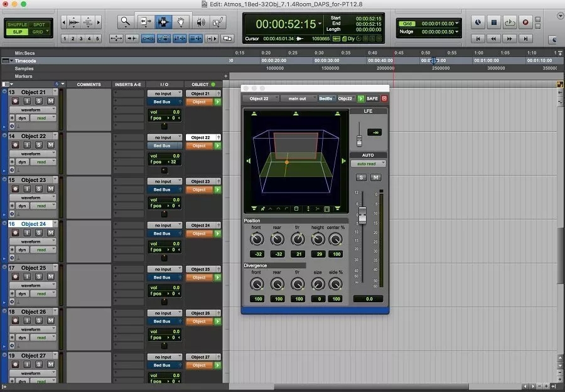Image resolution: width=565 pixels, height=392 pixels.
Task: Click orange Object button on Object 24
Action: [x=199, y=233]
